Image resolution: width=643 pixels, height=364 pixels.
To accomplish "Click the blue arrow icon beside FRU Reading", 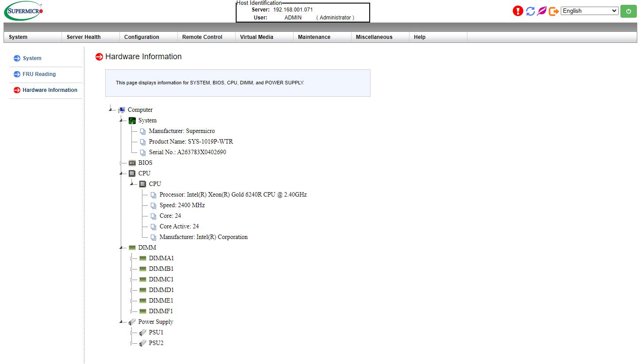I will [17, 74].
